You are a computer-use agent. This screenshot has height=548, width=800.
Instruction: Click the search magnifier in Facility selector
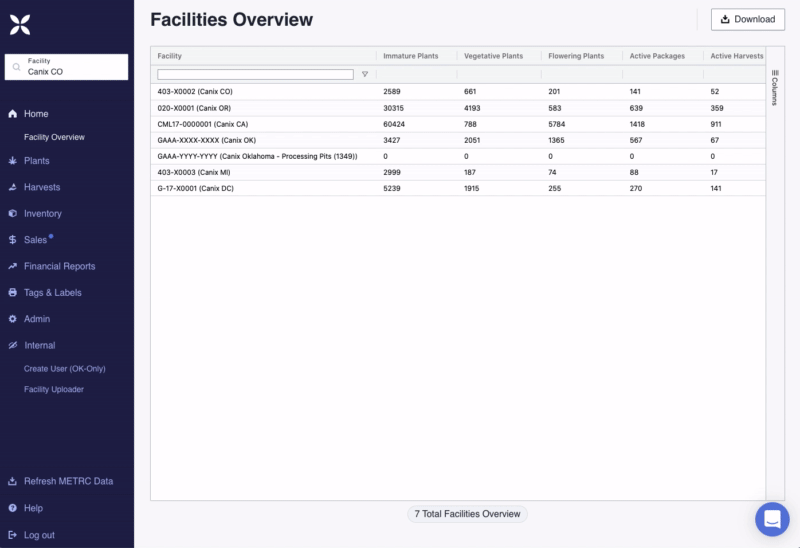(16, 67)
